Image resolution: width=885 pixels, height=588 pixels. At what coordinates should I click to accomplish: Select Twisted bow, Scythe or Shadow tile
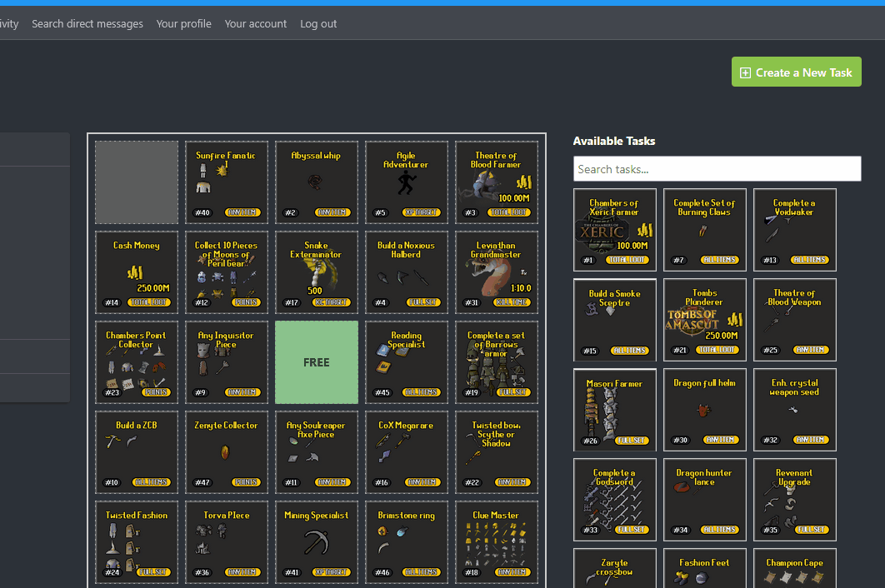pos(497,452)
